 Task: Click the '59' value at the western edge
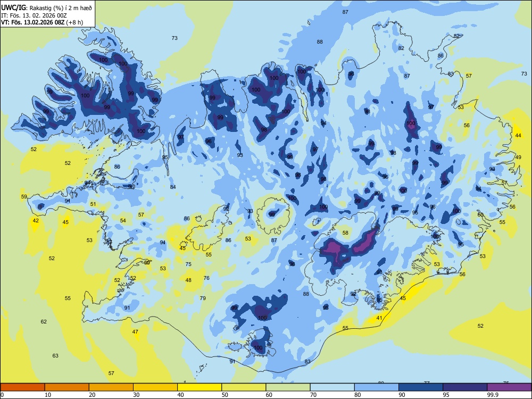click(24, 196)
